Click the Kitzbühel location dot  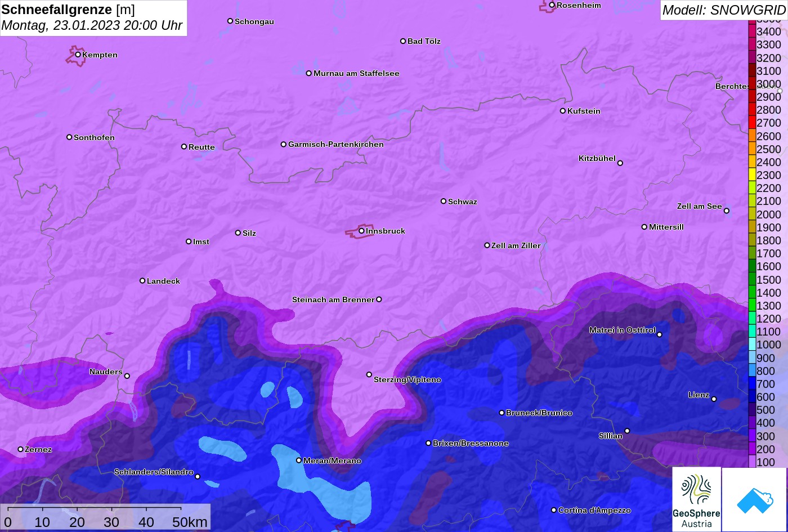[x=620, y=163]
